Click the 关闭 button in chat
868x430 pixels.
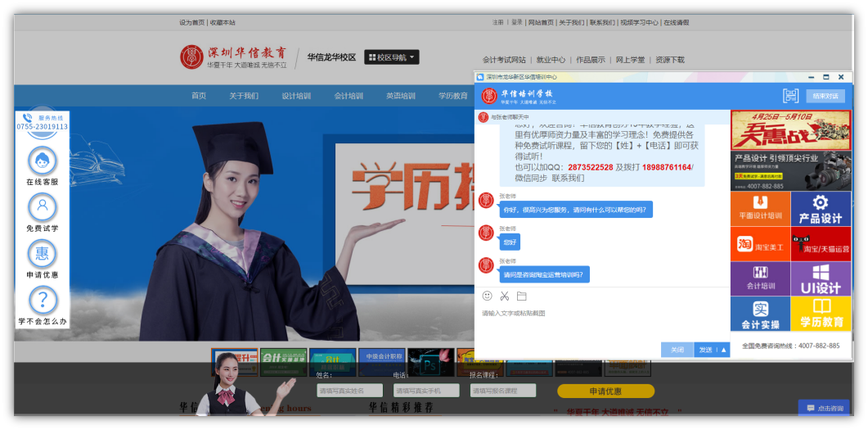pyautogui.click(x=677, y=350)
